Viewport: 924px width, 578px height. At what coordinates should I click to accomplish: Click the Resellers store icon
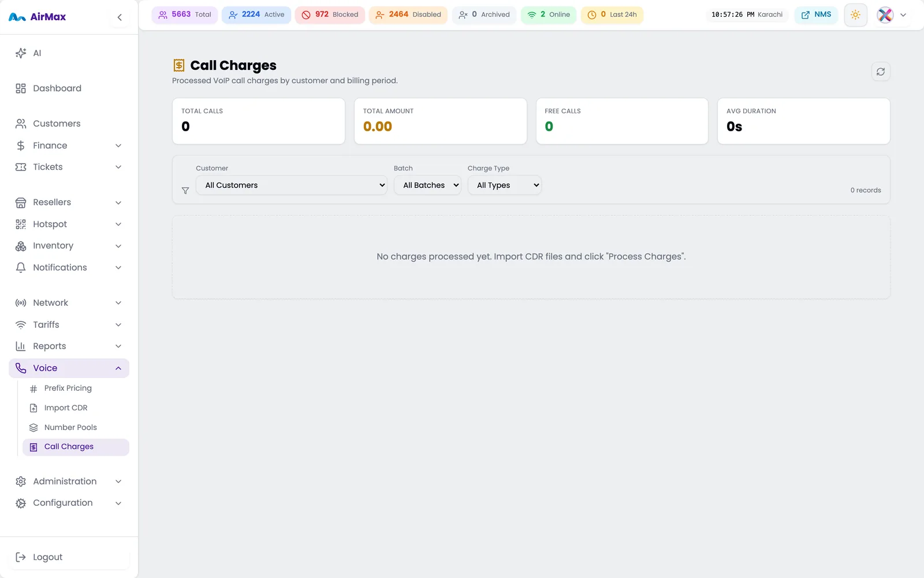(21, 202)
